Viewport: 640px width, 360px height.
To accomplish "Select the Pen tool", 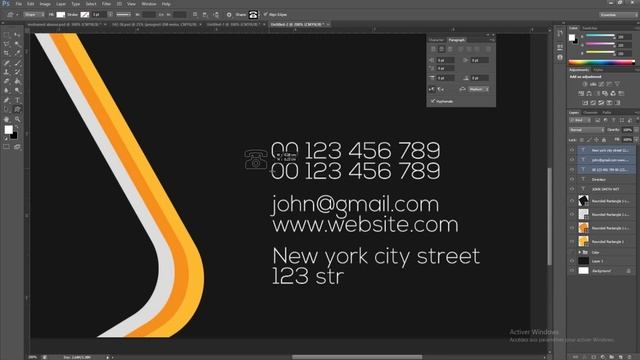I will click(x=7, y=100).
